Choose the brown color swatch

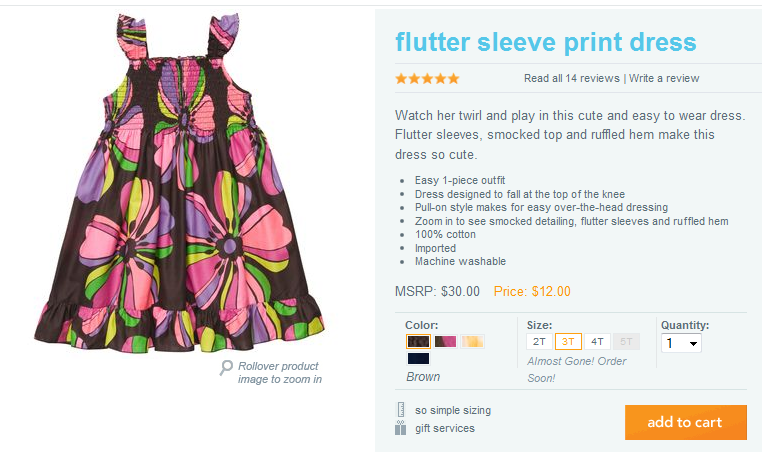418,341
